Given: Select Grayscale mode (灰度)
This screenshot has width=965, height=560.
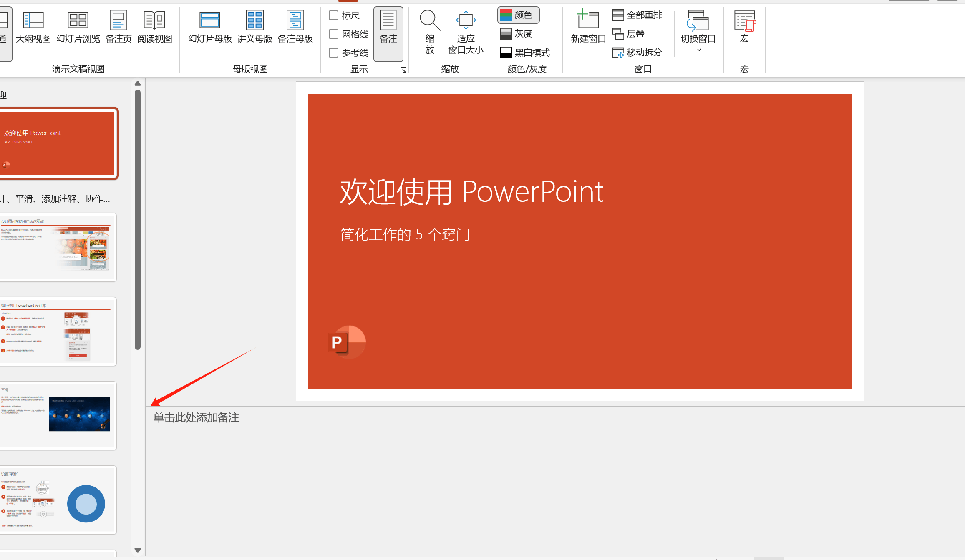Looking at the screenshot, I should click(517, 34).
